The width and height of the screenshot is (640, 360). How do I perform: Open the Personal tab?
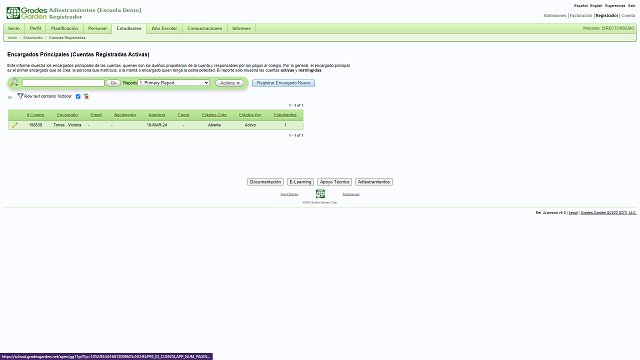tap(97, 29)
